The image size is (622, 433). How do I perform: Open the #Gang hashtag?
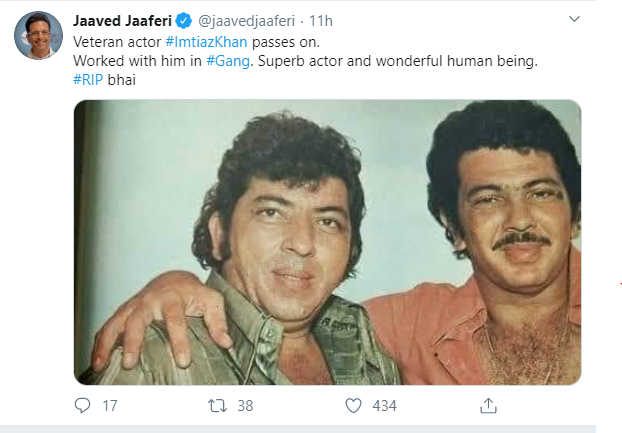pos(227,62)
